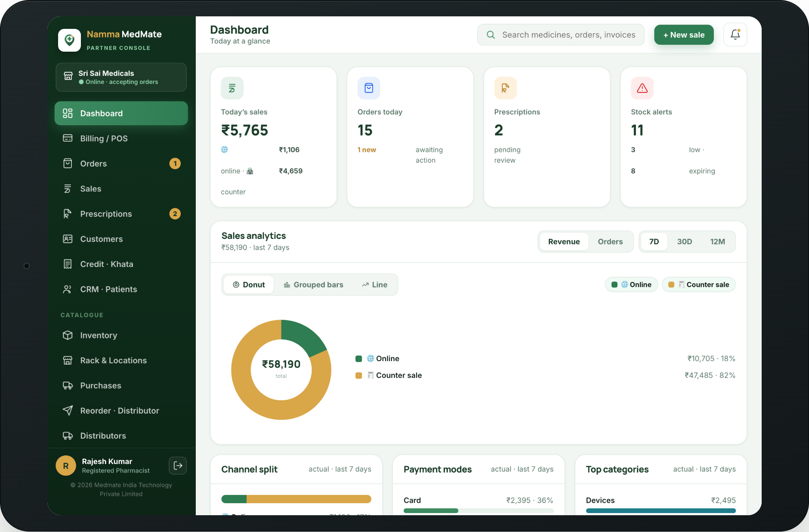Click the Prescriptions card icon
Screen dimensions: 809x532
pos(506,88)
